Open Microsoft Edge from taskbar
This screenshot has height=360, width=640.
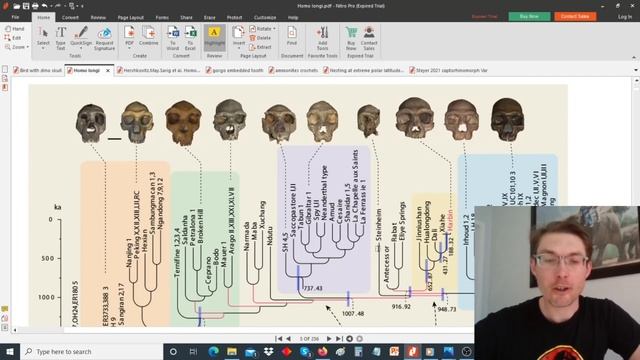tap(213, 351)
